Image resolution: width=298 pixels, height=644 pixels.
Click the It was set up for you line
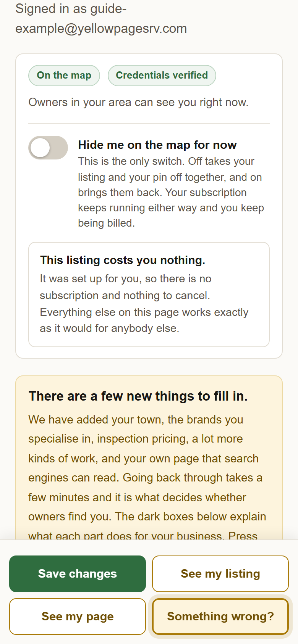[126, 279]
